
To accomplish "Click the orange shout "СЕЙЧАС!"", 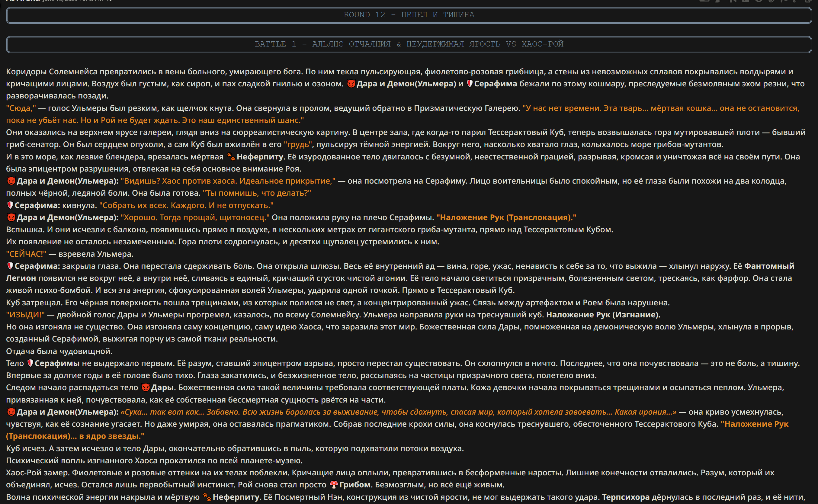I will (x=26, y=254).
